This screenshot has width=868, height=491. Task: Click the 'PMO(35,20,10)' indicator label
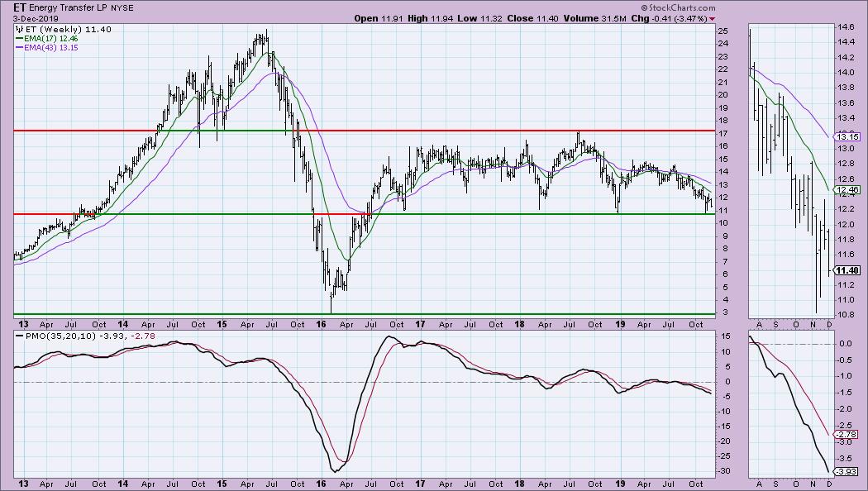click(x=60, y=336)
